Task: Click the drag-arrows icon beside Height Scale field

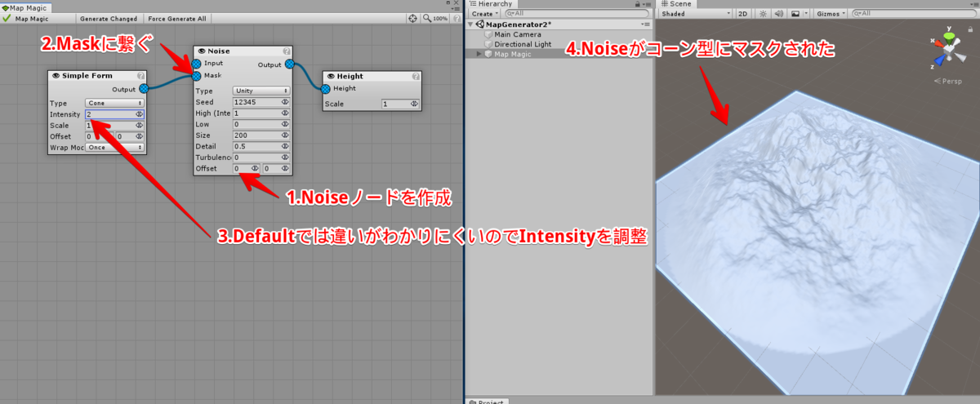Action: tap(415, 104)
